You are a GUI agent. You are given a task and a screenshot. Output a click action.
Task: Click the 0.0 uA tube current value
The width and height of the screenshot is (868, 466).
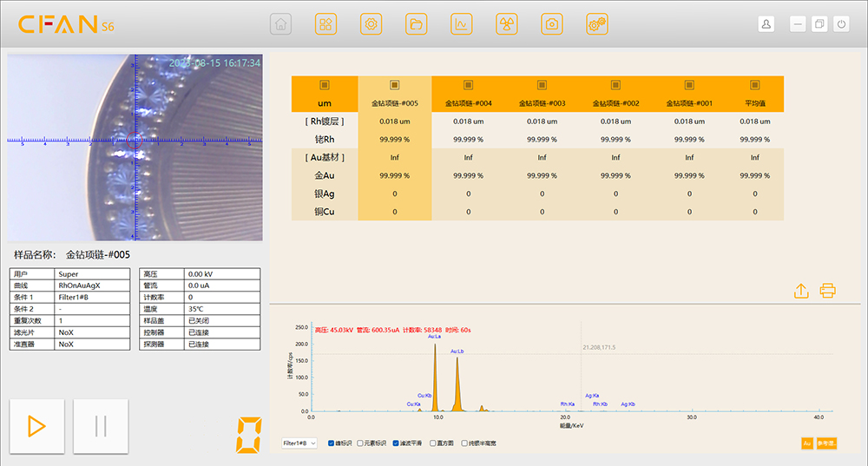point(199,286)
